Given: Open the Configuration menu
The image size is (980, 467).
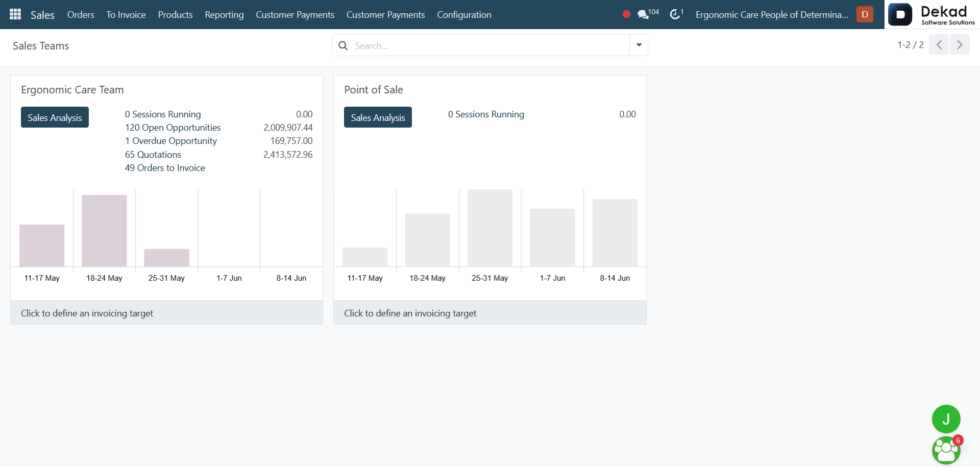Looking at the screenshot, I should 464,15.
